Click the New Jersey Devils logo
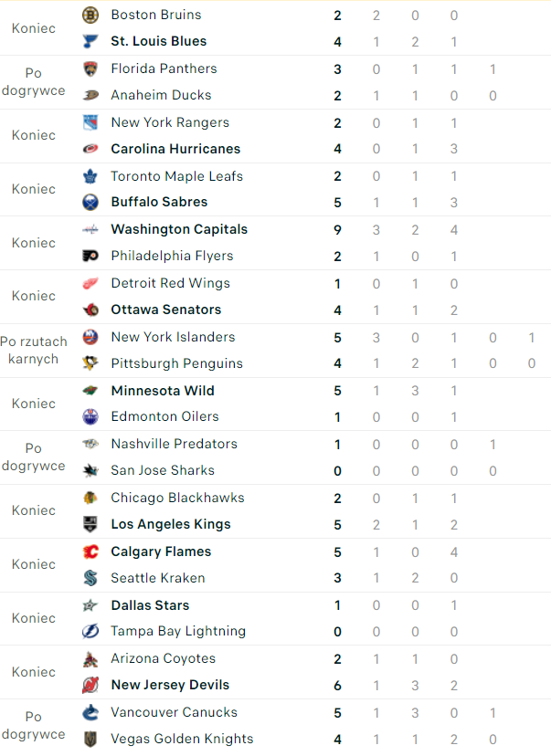This screenshot has width=551, height=756. (90, 685)
